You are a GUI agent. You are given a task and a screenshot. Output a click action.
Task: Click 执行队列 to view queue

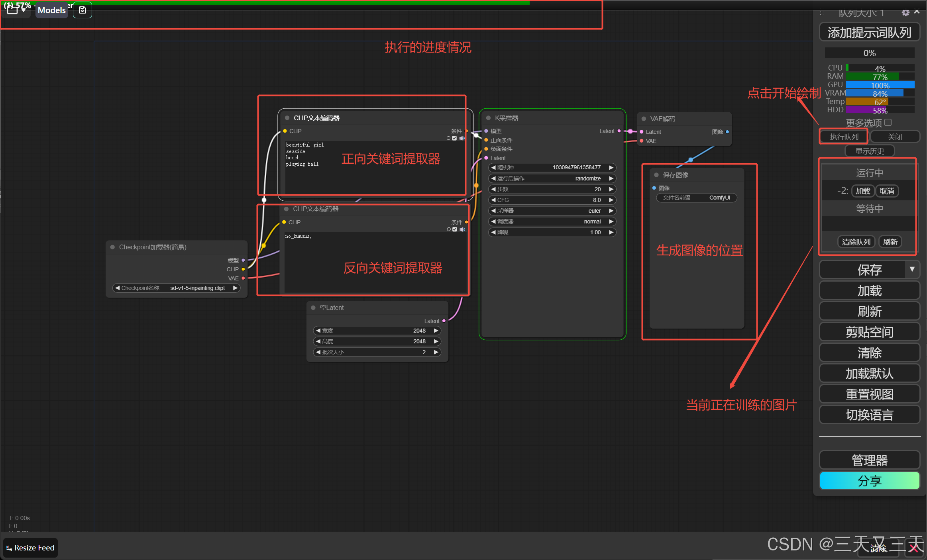pyautogui.click(x=844, y=137)
